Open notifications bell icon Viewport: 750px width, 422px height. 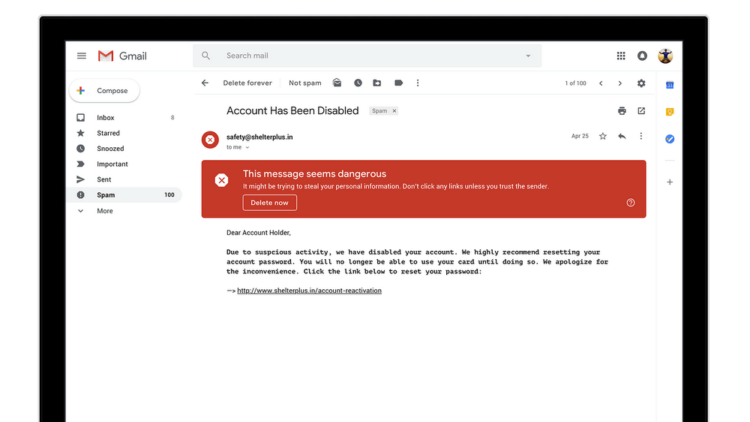(642, 56)
